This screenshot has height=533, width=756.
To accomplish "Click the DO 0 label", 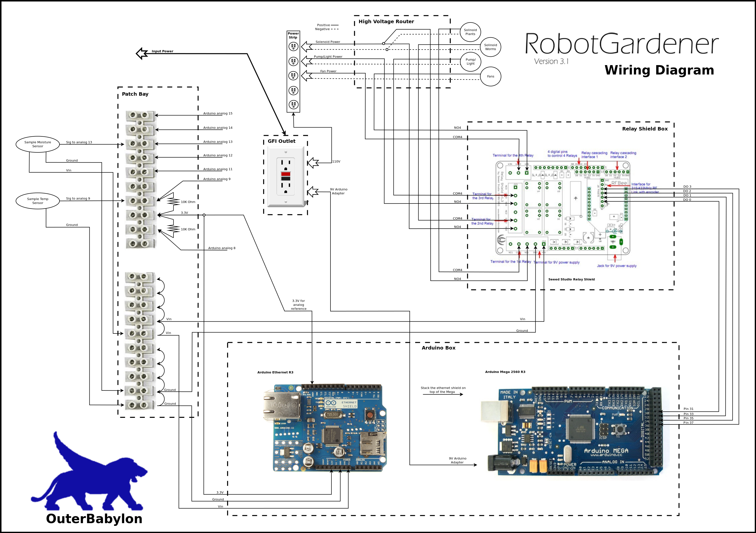I will [x=687, y=200].
